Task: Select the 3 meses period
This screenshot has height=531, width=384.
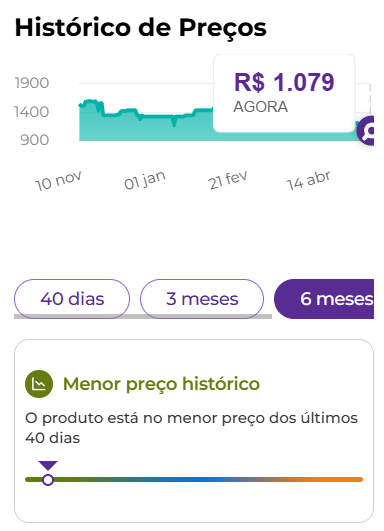Action: click(x=202, y=299)
